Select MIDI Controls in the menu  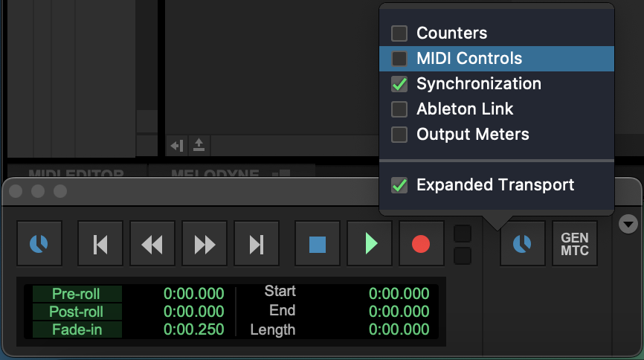469,58
